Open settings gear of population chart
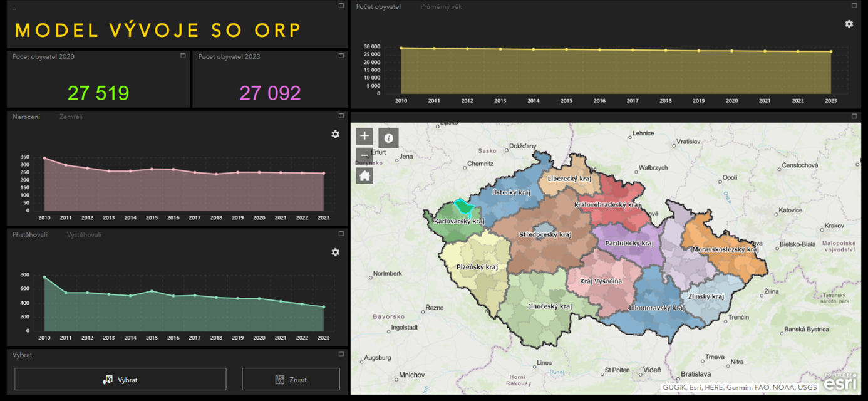This screenshot has width=868, height=401. tap(849, 24)
